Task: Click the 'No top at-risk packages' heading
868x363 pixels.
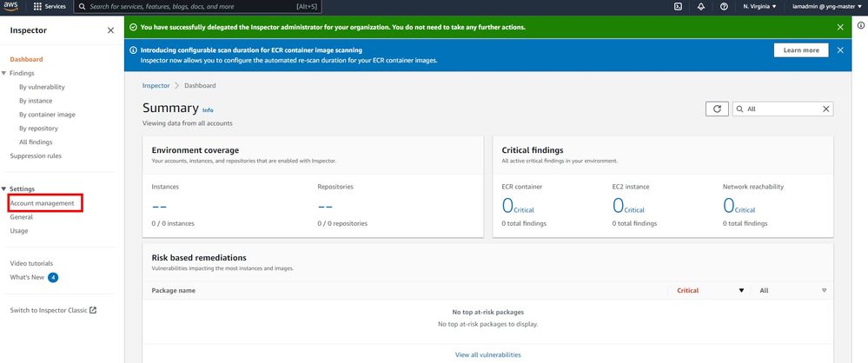Action: click(x=487, y=312)
